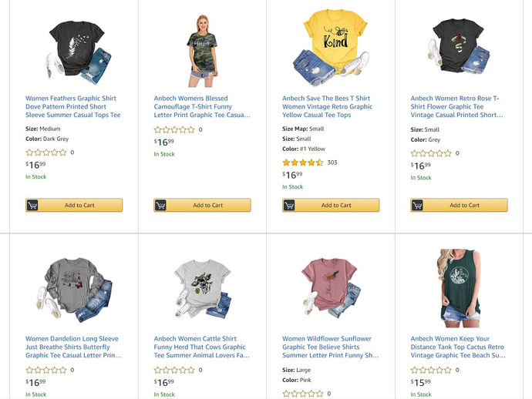Open Anbech Women Cattle Shirt title link
532x399 pixels.
pos(202,347)
